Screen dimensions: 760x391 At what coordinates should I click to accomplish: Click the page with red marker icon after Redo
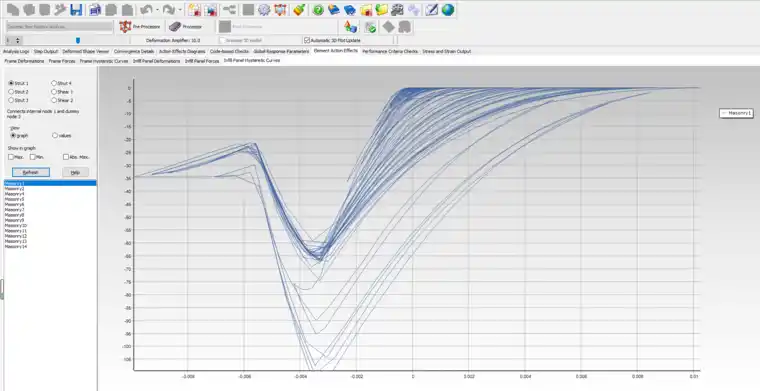point(194,9)
